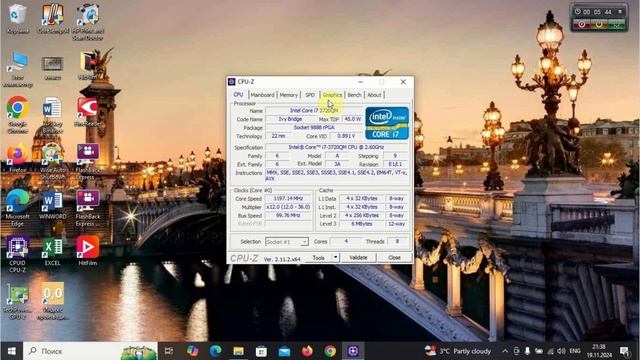Click the processor Name field value
This screenshot has height=360, width=640.
coord(314,111)
